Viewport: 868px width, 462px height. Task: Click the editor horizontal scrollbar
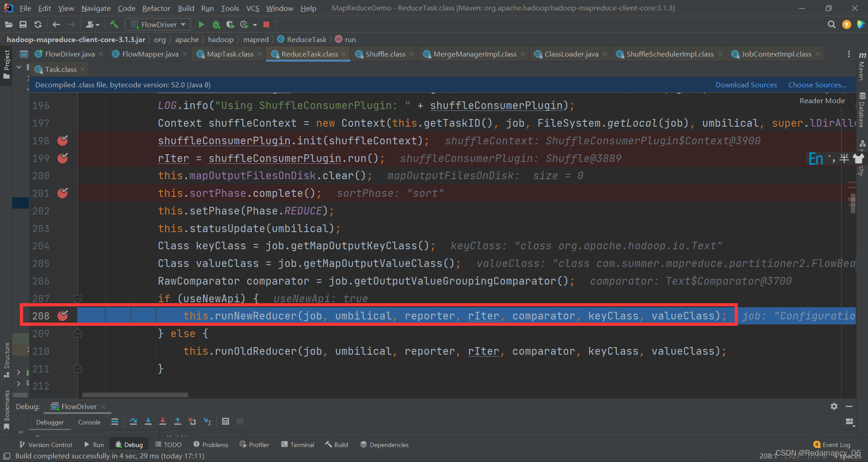pos(135,395)
